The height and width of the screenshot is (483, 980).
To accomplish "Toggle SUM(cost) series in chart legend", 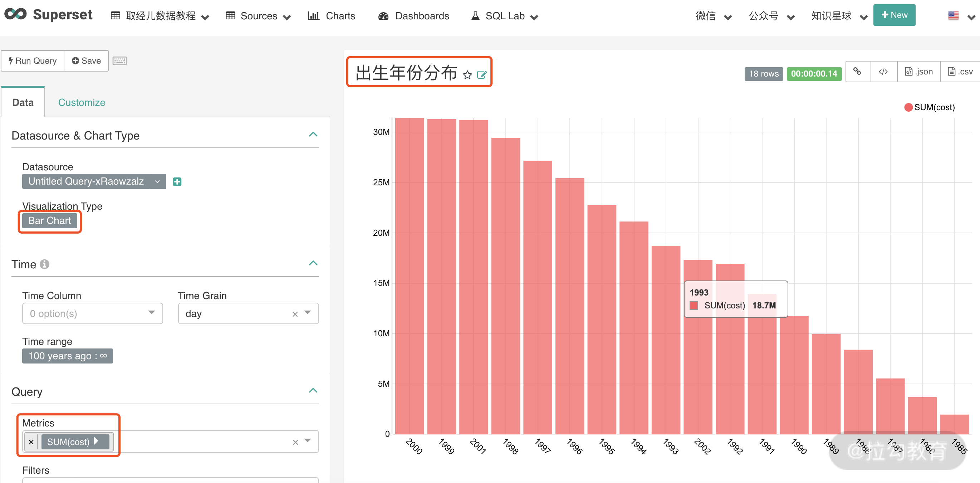I will click(x=930, y=107).
